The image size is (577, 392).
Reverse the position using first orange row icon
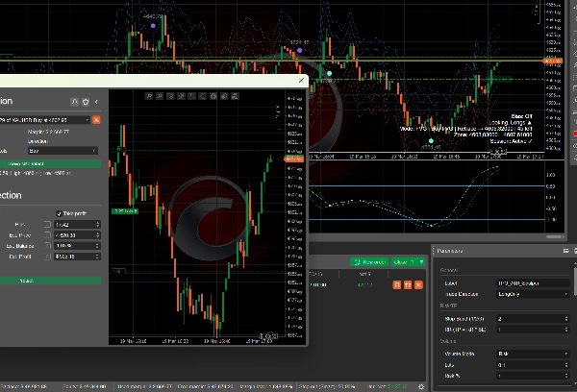(396, 284)
